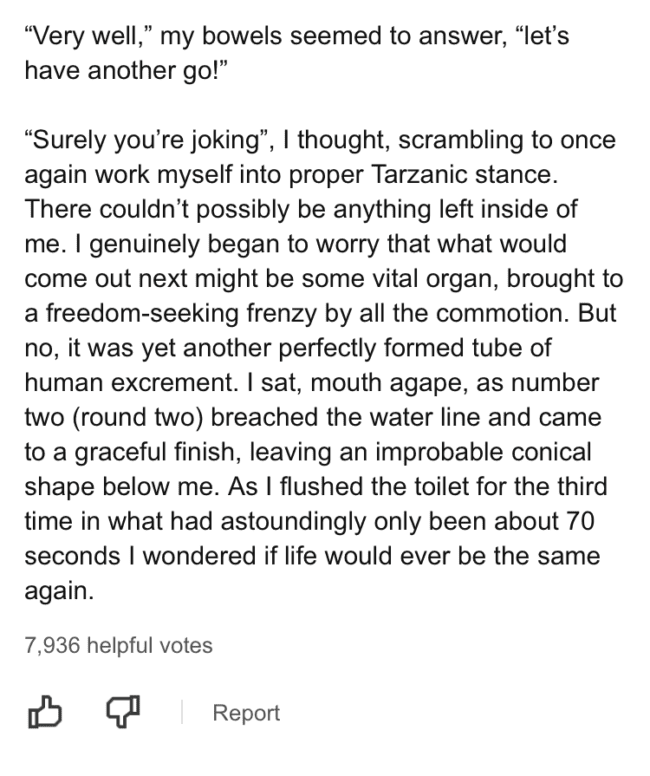Click the final word "again."
This screenshot has width=650, height=776.
[59, 591]
